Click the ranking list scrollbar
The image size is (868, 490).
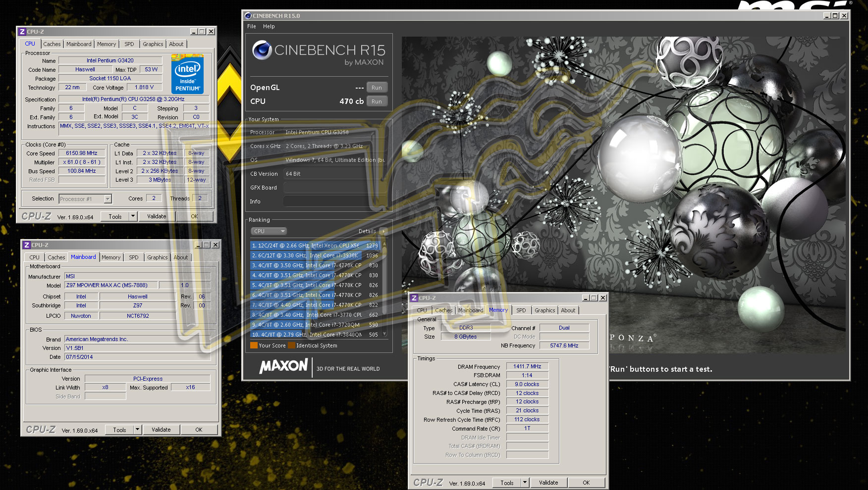click(x=384, y=290)
